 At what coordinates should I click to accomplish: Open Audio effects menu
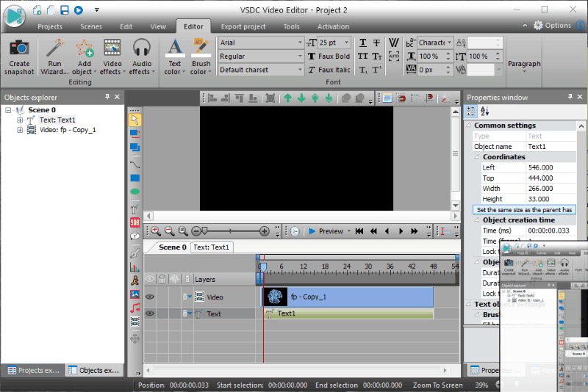point(142,57)
